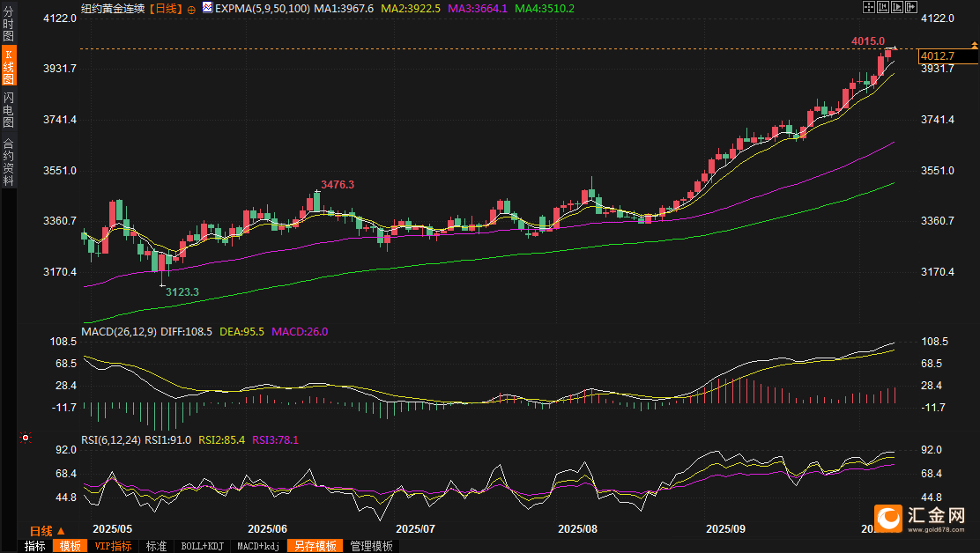Open the 闪电图 sidebar tab

(x=8, y=109)
